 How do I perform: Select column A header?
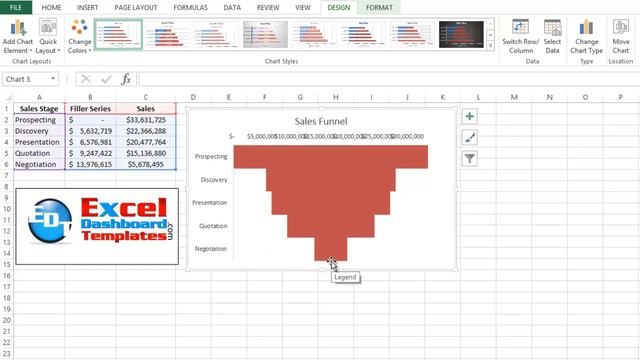coord(39,97)
